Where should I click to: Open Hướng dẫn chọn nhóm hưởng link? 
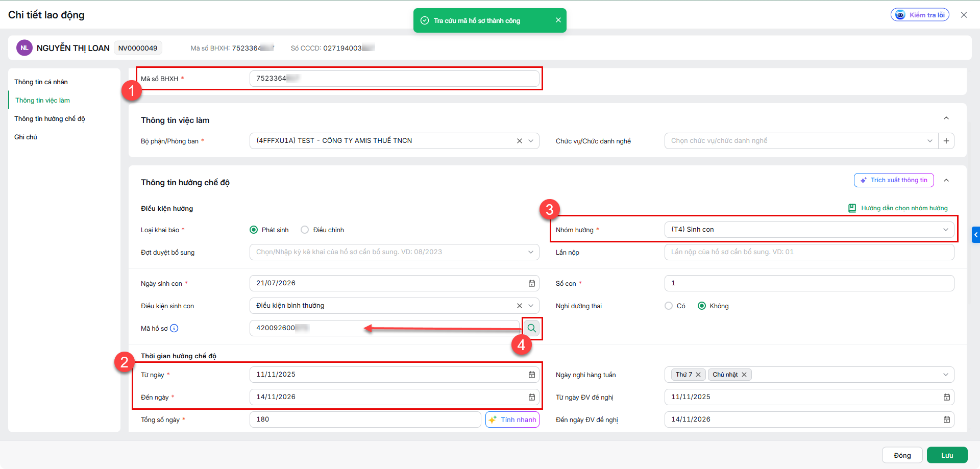904,208
